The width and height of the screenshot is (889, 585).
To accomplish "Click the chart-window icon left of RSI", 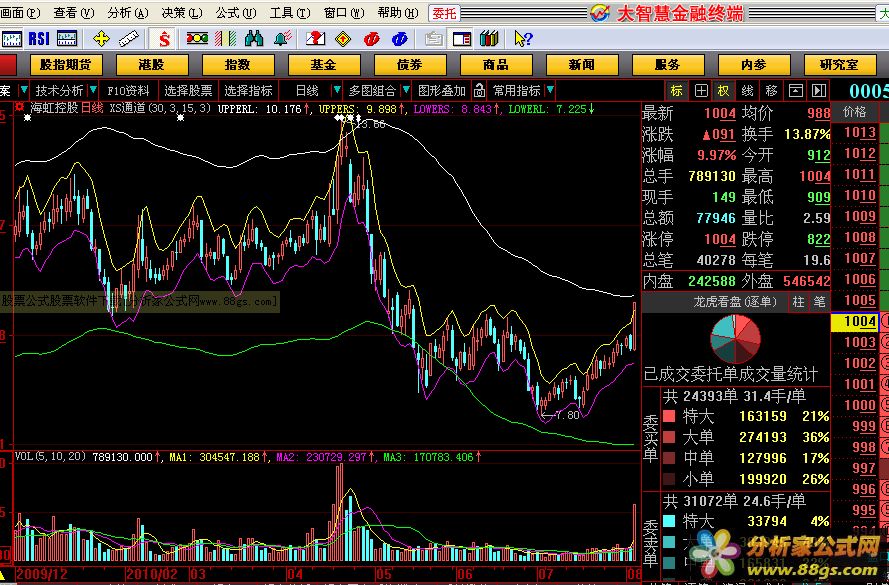I will tap(11, 39).
